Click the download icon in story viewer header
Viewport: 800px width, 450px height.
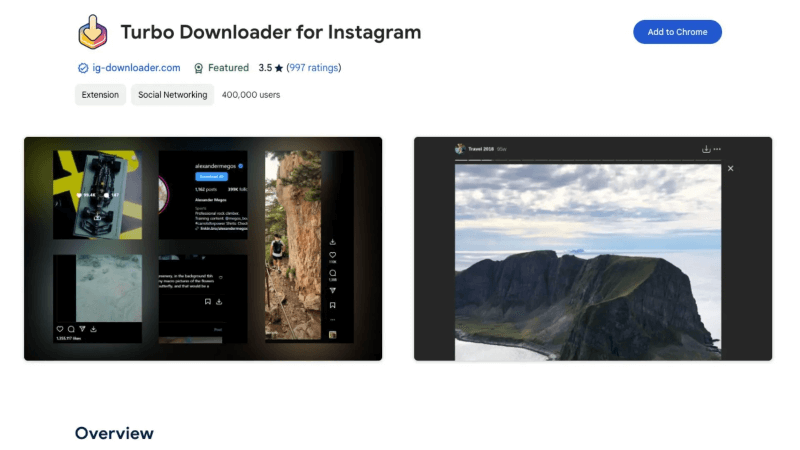pyautogui.click(x=706, y=149)
